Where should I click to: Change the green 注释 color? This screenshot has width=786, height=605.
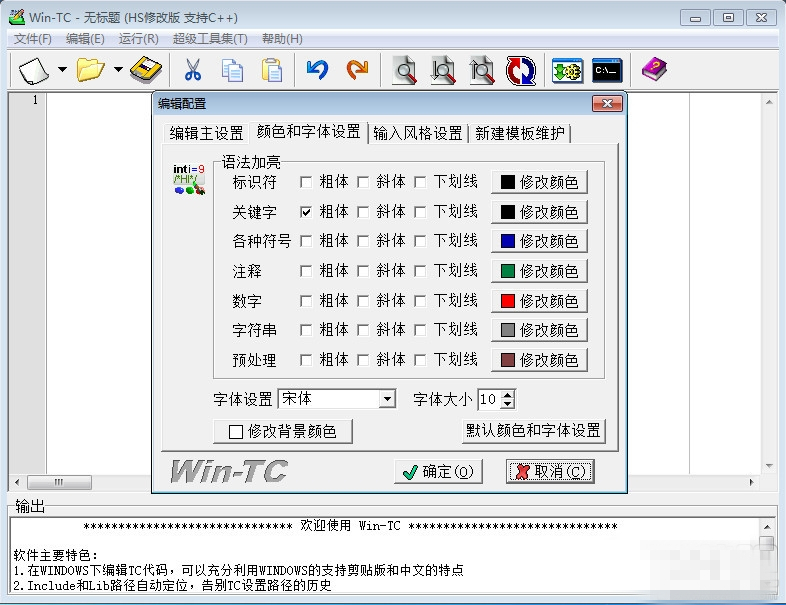(539, 271)
